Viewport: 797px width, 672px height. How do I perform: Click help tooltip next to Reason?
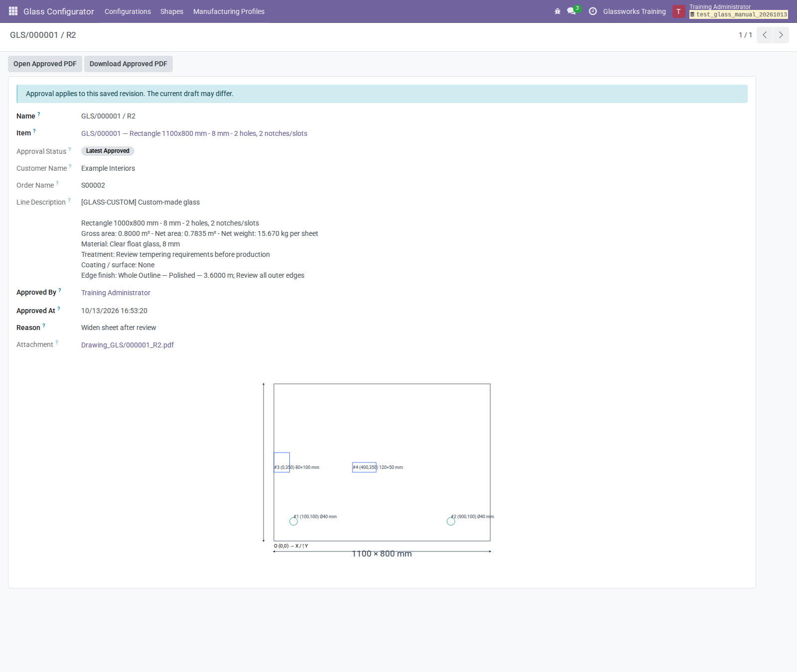pyautogui.click(x=44, y=326)
